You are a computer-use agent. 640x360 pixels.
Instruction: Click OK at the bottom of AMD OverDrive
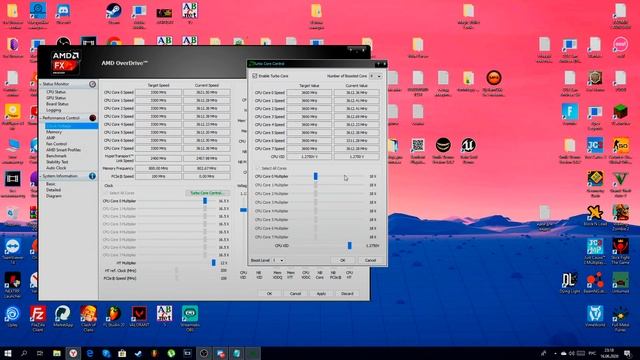269,293
